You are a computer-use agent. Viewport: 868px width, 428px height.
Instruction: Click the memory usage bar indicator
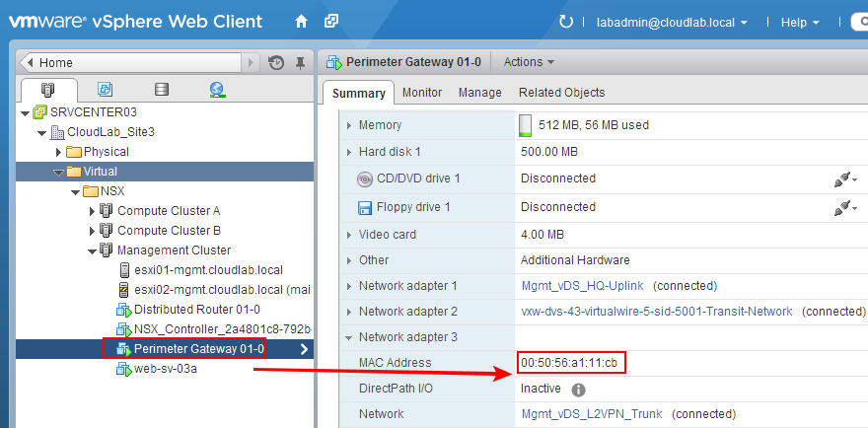[x=525, y=125]
